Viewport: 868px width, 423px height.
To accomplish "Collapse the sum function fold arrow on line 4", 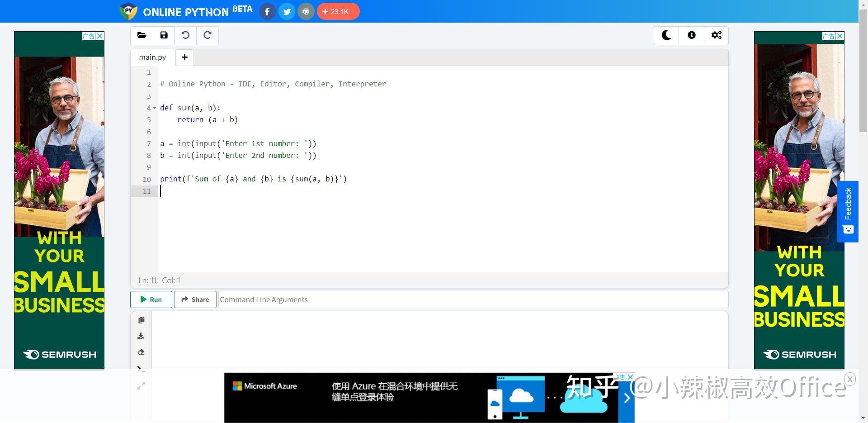I will 155,108.
